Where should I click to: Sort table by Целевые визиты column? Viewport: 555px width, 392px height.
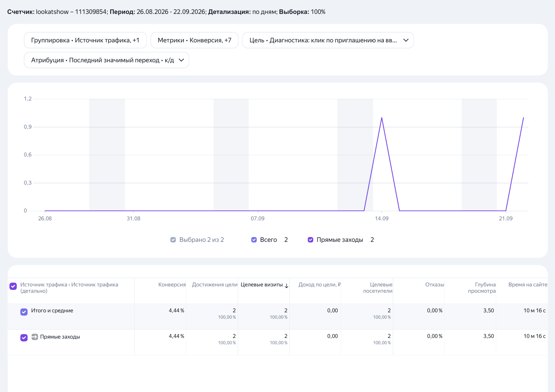[x=262, y=285]
